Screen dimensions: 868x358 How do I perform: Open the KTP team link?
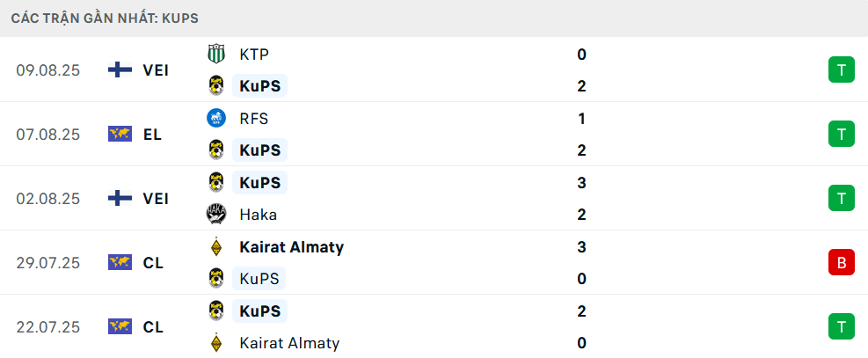click(254, 55)
